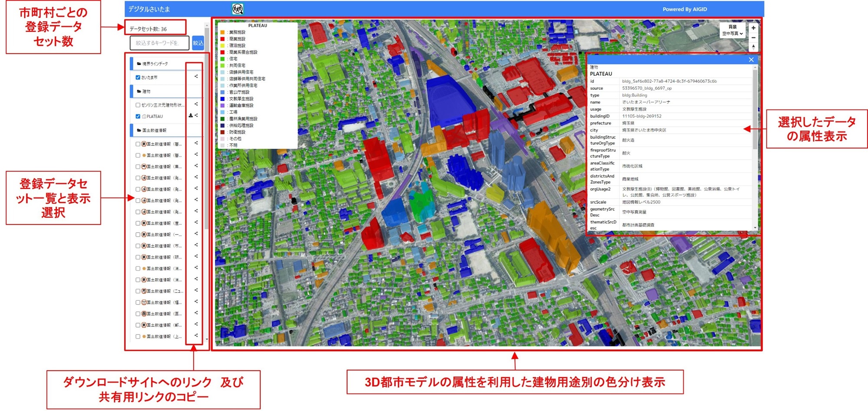This screenshot has width=868, height=411.
Task: Click share icon on ゼンリン三次元建物形状 row
Action: [x=196, y=104]
